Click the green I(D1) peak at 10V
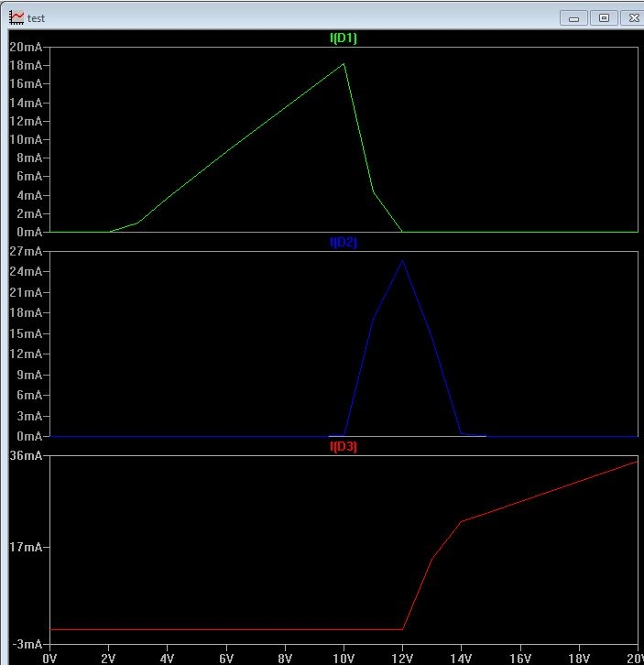The width and height of the screenshot is (644, 665). (x=344, y=64)
